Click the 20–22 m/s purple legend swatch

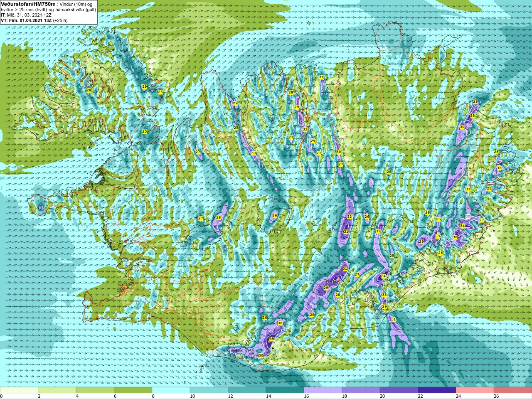click(399, 390)
